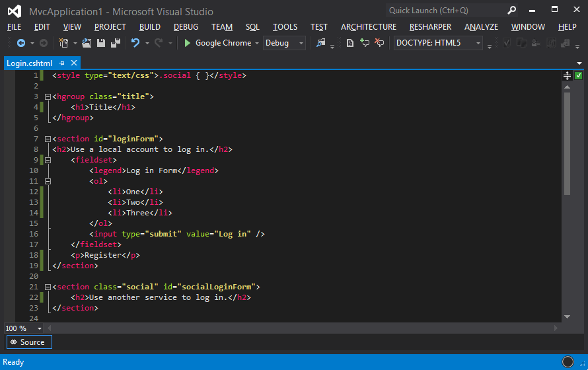Click the Navigate Backward arrow icon
Screen dimensions: 588x370
21,43
